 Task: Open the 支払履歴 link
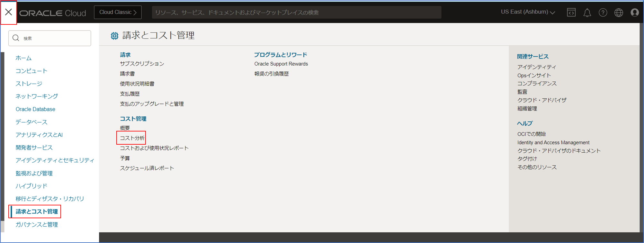tap(130, 94)
